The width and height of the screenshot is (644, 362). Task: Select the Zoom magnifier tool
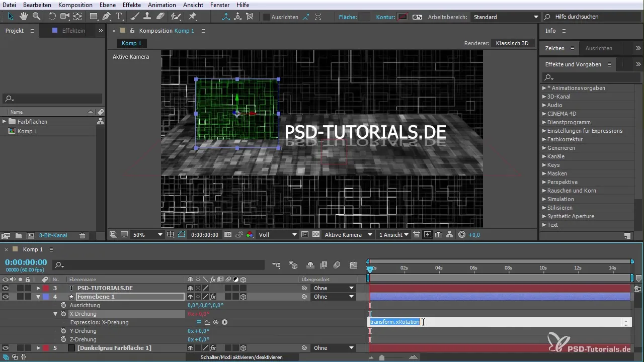(36, 16)
